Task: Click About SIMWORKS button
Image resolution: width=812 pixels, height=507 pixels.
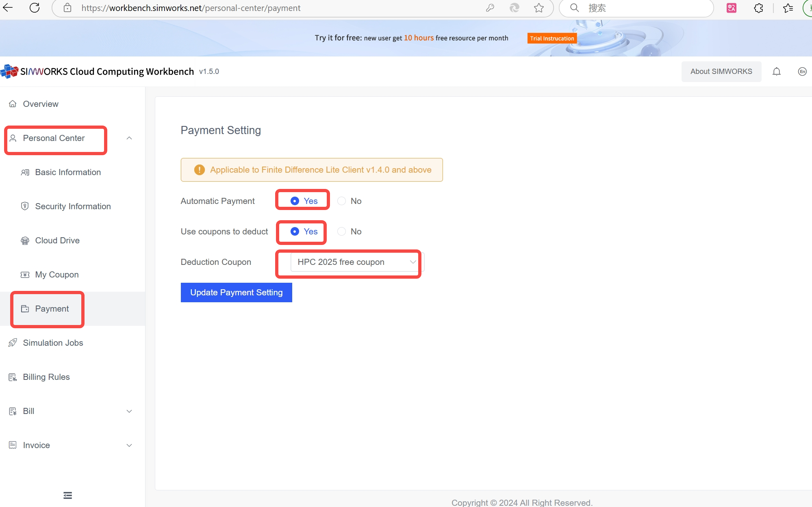Action: point(721,71)
